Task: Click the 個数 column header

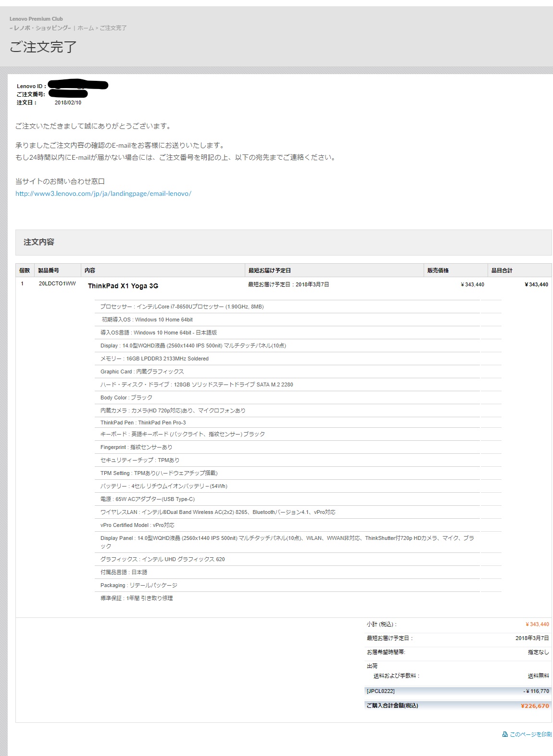Action: [25, 270]
